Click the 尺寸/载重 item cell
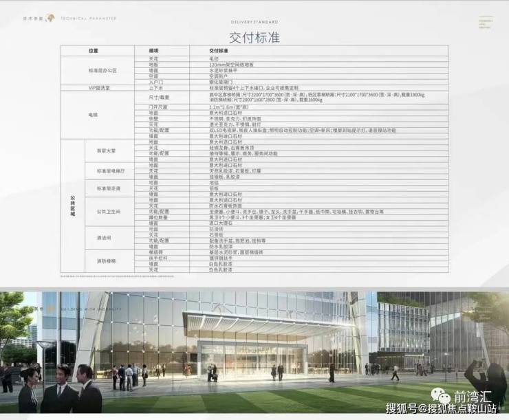 point(159,98)
